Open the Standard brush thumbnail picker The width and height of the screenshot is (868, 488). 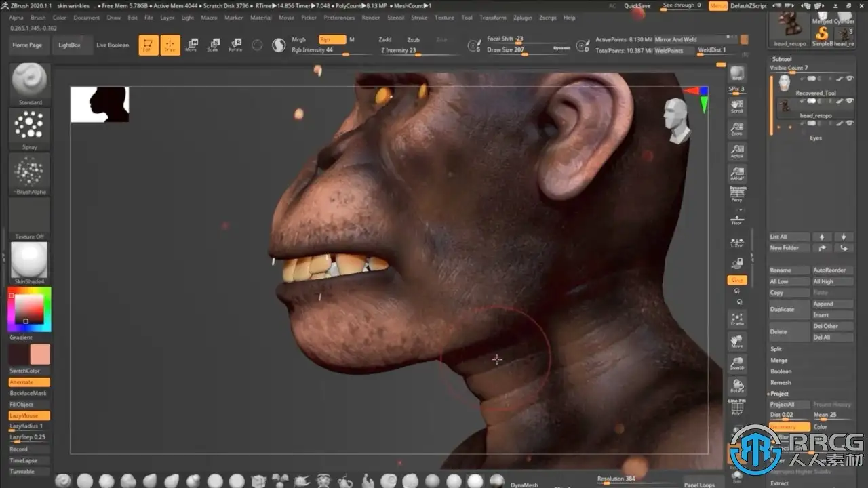30,81
